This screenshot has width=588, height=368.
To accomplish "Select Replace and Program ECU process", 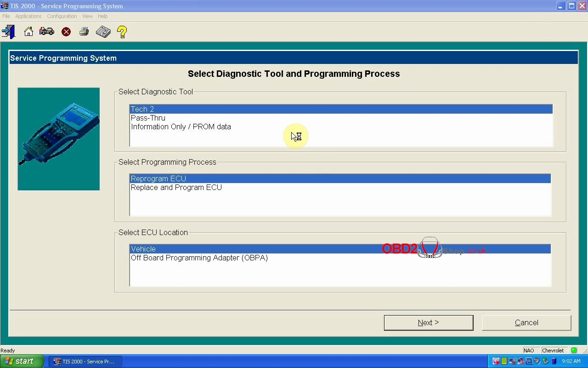I will (176, 187).
